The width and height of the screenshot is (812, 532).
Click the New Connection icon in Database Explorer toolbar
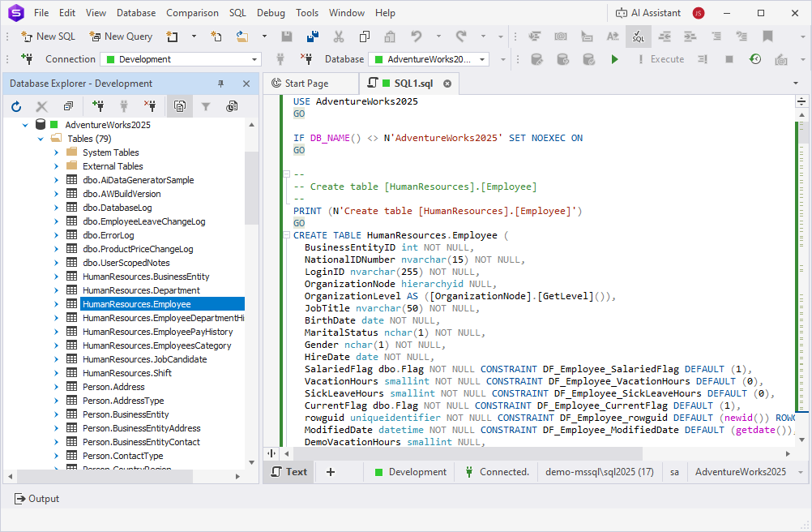pos(98,106)
